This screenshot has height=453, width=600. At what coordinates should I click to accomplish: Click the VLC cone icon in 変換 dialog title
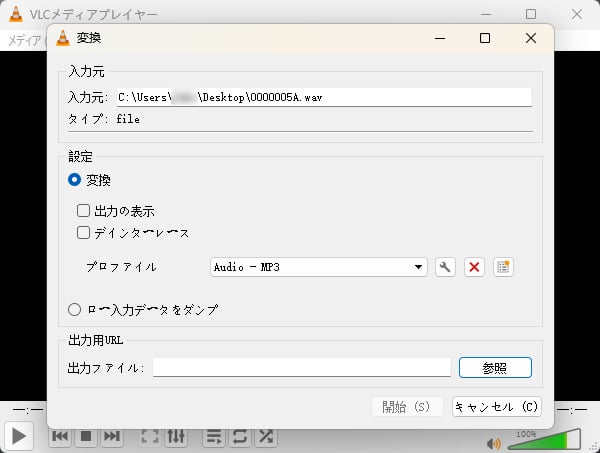pos(63,38)
